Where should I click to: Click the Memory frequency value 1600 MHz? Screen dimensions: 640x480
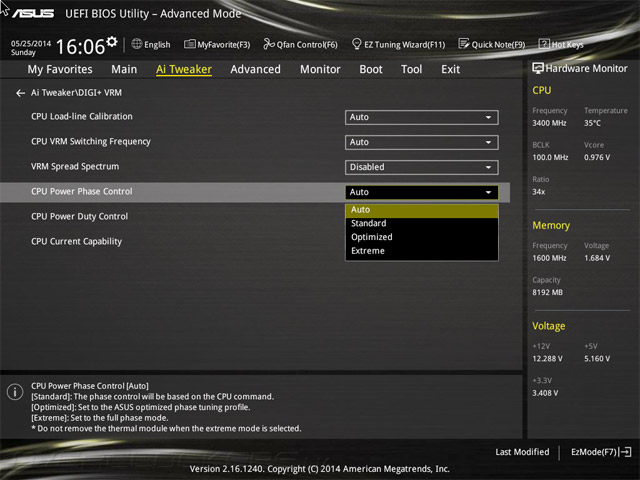point(549,258)
